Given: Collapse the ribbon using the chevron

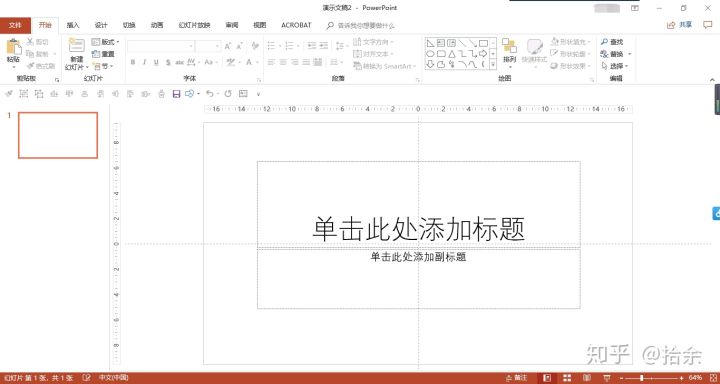Looking at the screenshot, I should coord(712,79).
